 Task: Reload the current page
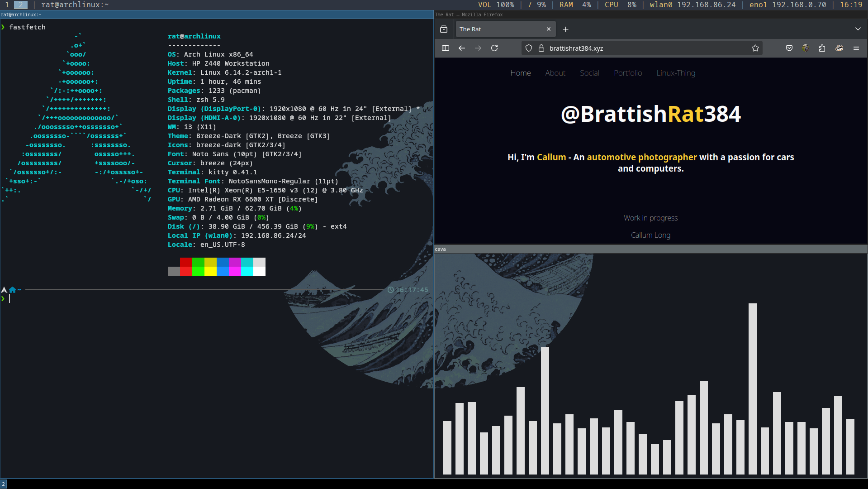[x=494, y=48]
